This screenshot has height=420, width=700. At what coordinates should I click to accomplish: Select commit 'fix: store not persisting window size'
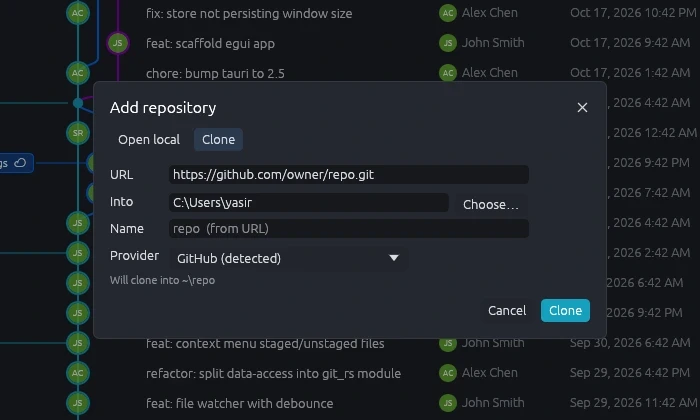tap(249, 14)
